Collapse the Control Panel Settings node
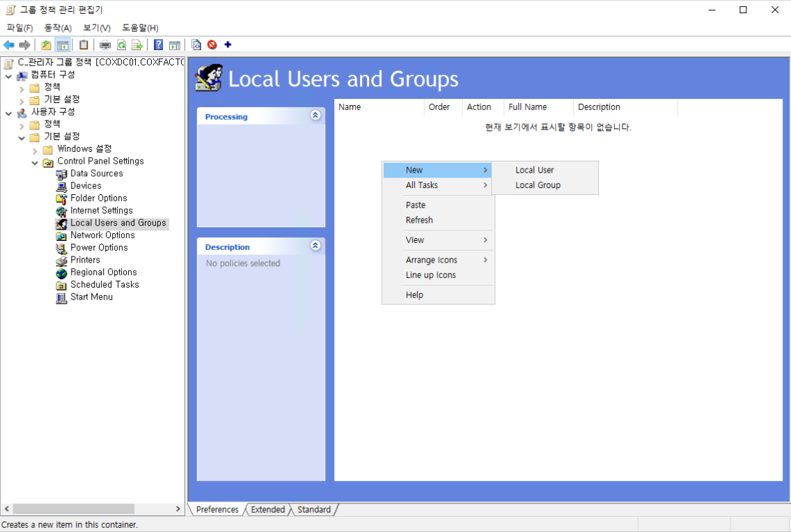The width and height of the screenshot is (791, 532). point(35,162)
